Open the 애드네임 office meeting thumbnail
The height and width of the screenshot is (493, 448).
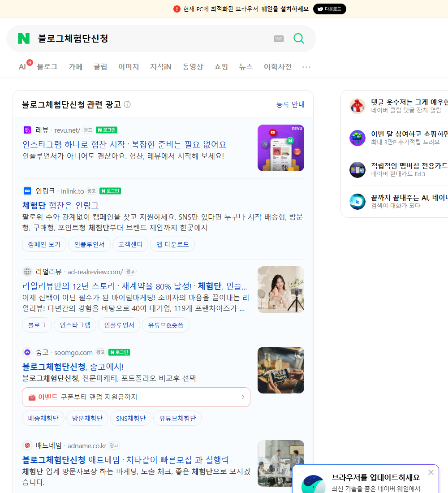coord(281,463)
